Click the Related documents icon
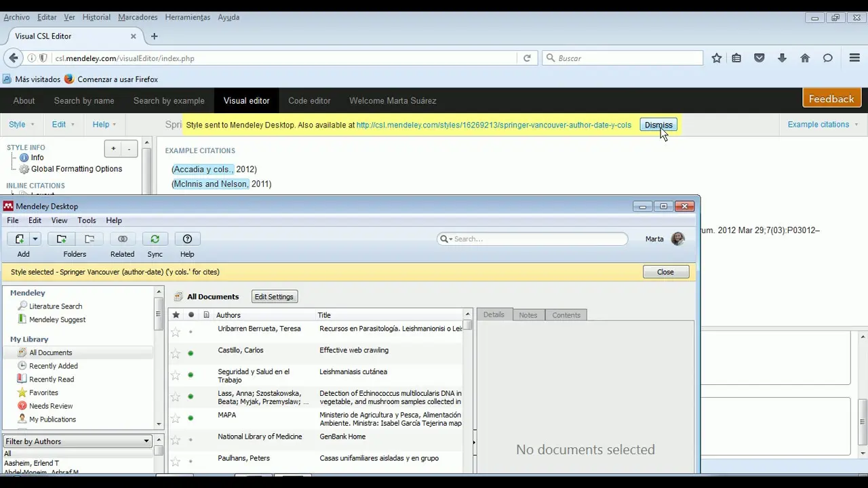 [x=122, y=239]
